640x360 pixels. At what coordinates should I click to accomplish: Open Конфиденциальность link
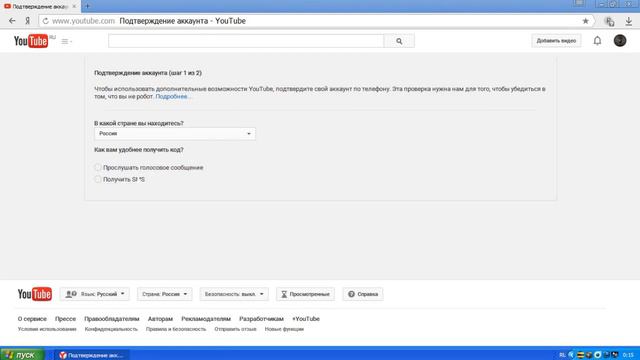(111, 329)
